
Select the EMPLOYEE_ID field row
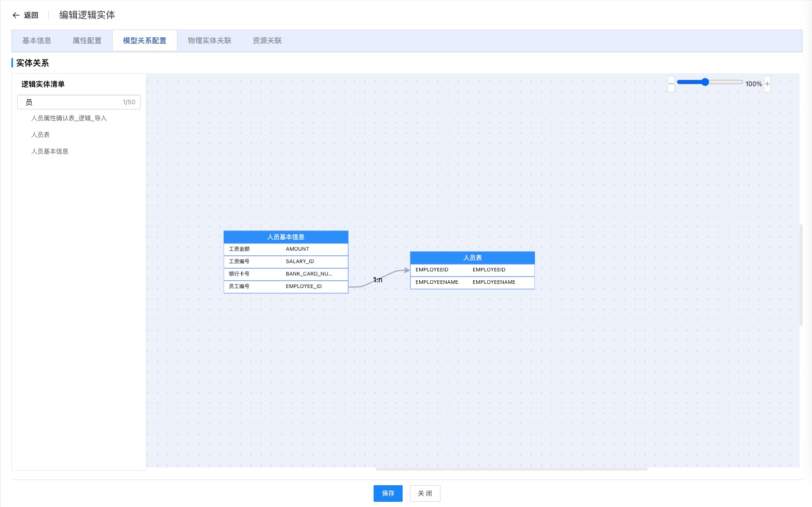(286, 286)
